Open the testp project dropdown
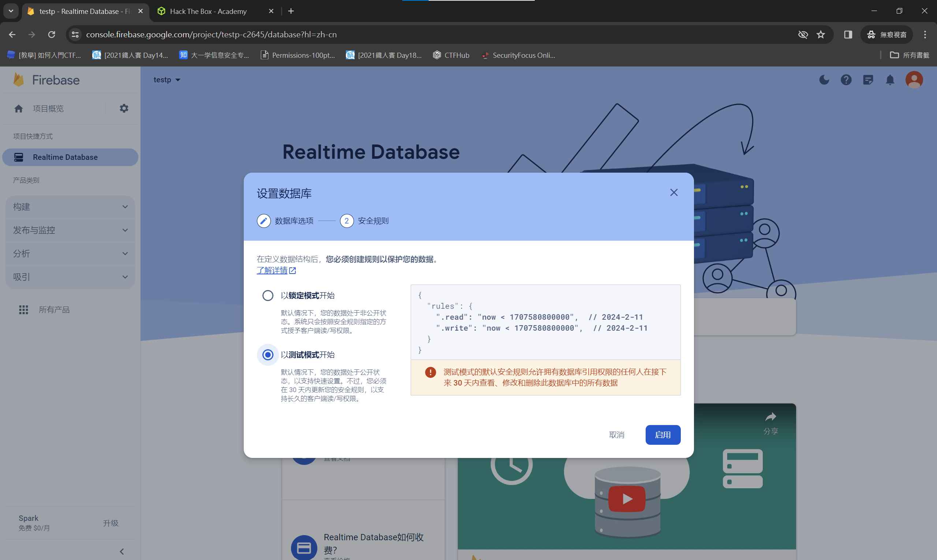 click(167, 80)
